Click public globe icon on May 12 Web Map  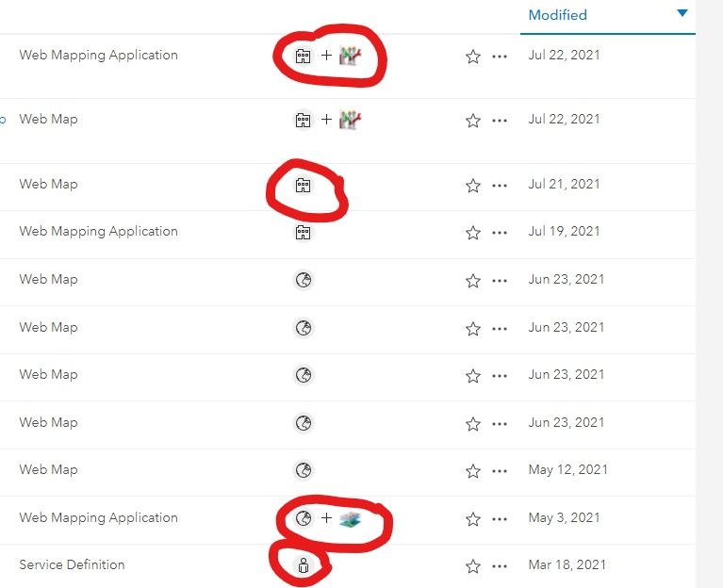(303, 470)
